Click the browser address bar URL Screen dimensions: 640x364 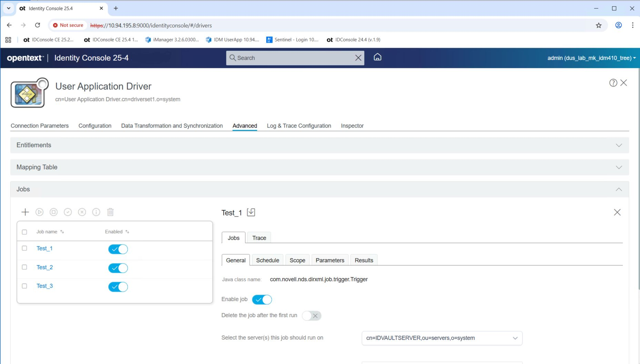click(x=151, y=26)
